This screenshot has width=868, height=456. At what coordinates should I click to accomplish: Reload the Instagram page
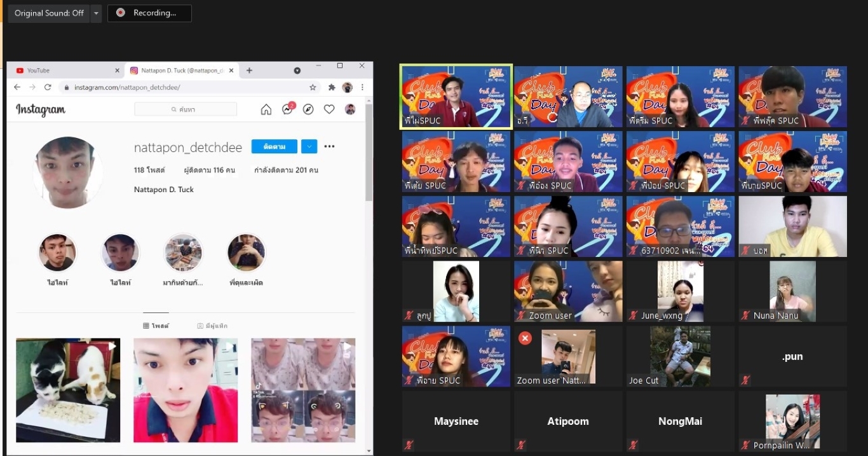(48, 87)
